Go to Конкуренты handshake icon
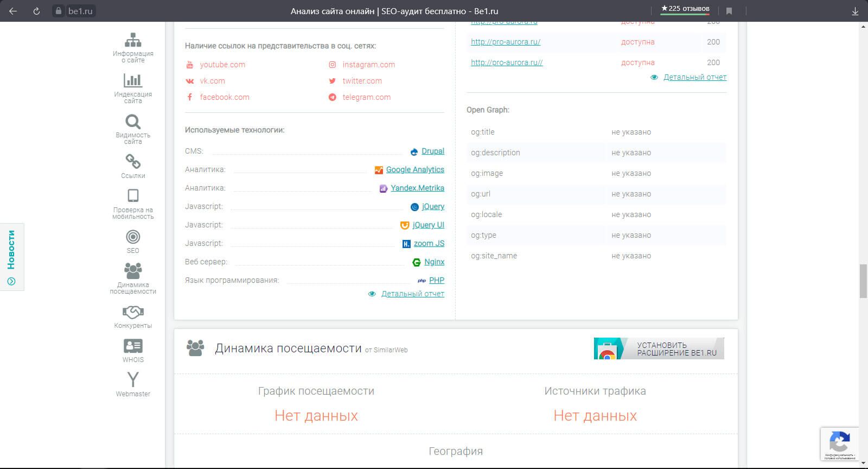This screenshot has height=469, width=868. 133,312
